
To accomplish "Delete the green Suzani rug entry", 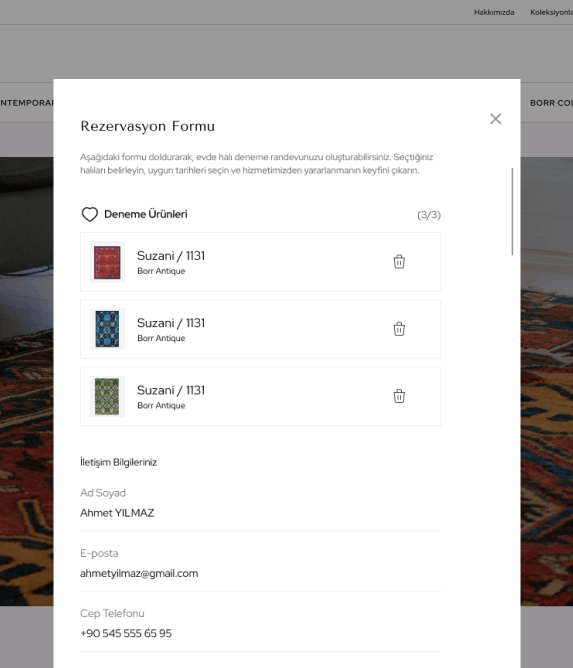I will 399,396.
